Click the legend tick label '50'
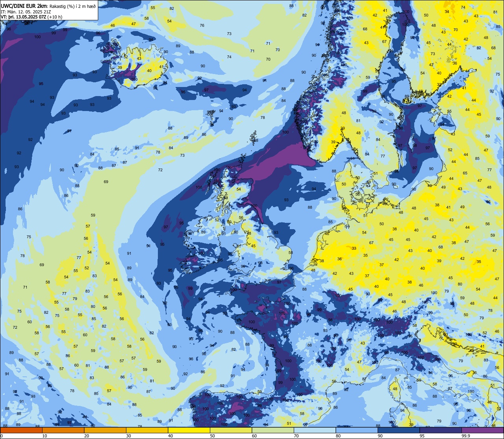The image size is (504, 439). (x=212, y=436)
